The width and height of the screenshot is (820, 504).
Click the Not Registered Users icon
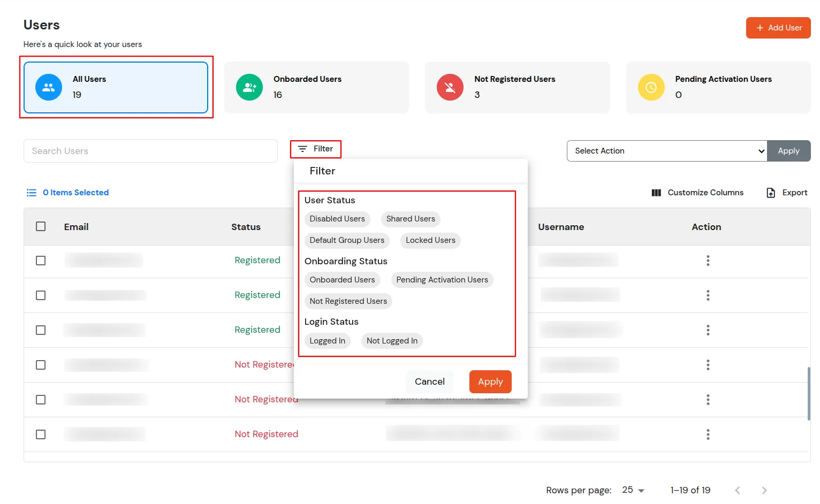450,87
